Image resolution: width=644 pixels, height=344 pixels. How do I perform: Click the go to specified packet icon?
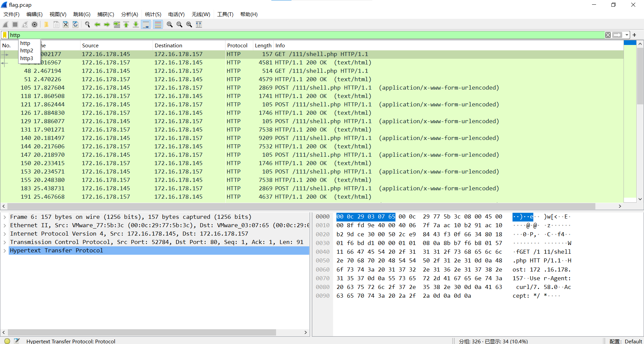click(x=117, y=24)
